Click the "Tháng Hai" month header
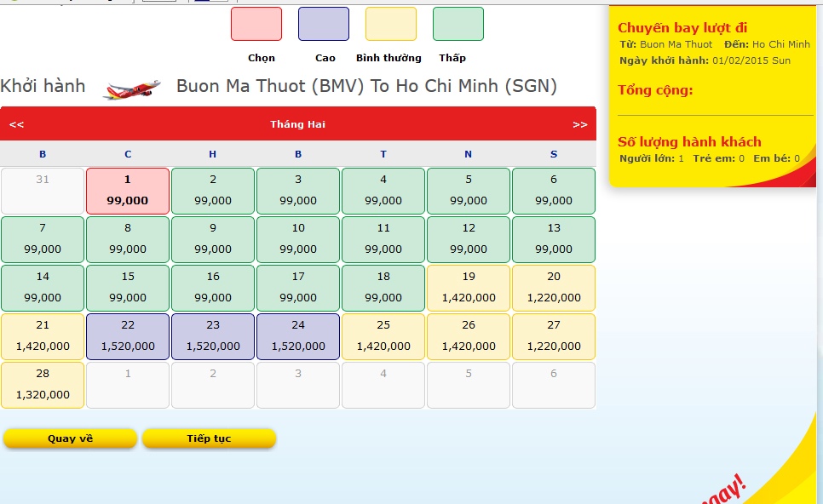823x504 pixels. (x=298, y=123)
